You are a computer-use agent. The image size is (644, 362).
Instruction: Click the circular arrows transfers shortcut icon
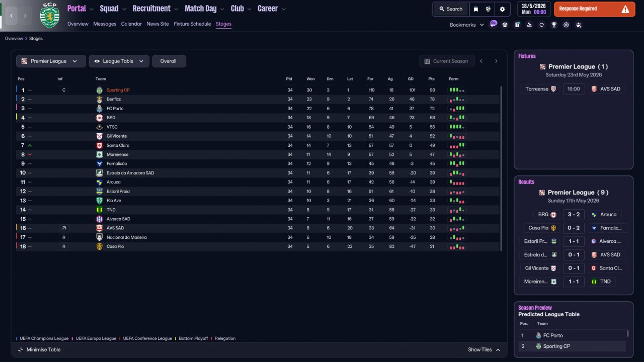click(x=541, y=25)
